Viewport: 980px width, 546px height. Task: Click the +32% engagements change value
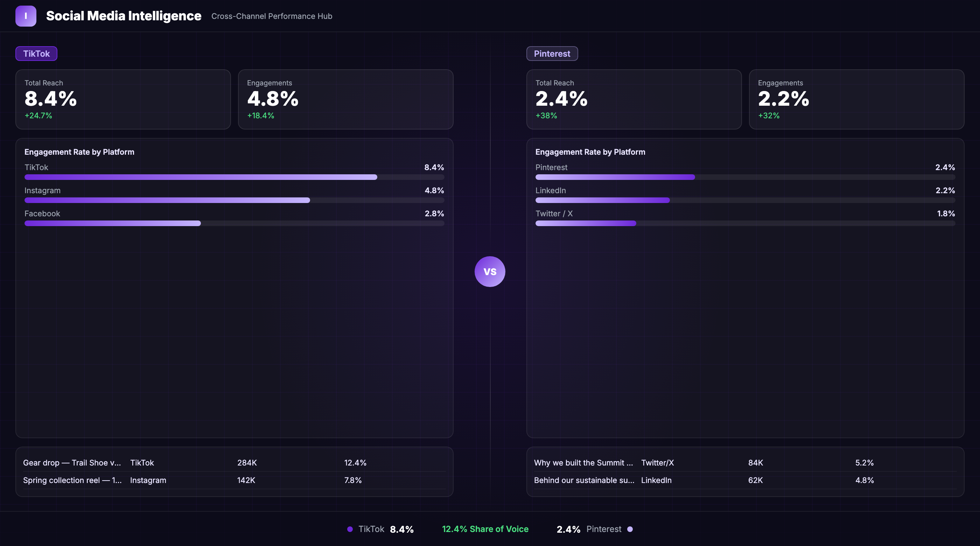coord(769,115)
